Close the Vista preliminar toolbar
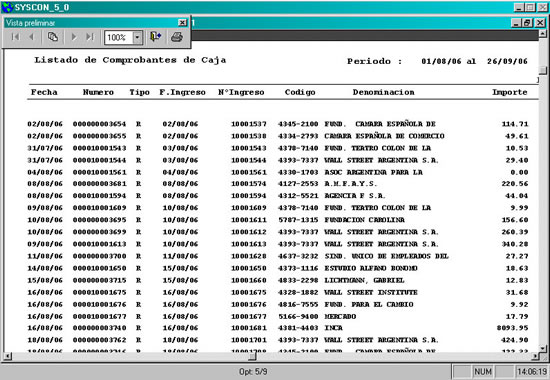The image size is (550, 380). [x=182, y=23]
